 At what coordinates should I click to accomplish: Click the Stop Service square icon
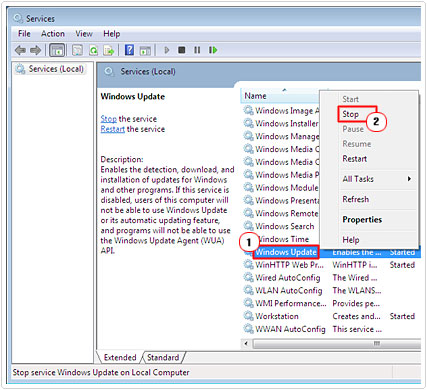pos(182,50)
